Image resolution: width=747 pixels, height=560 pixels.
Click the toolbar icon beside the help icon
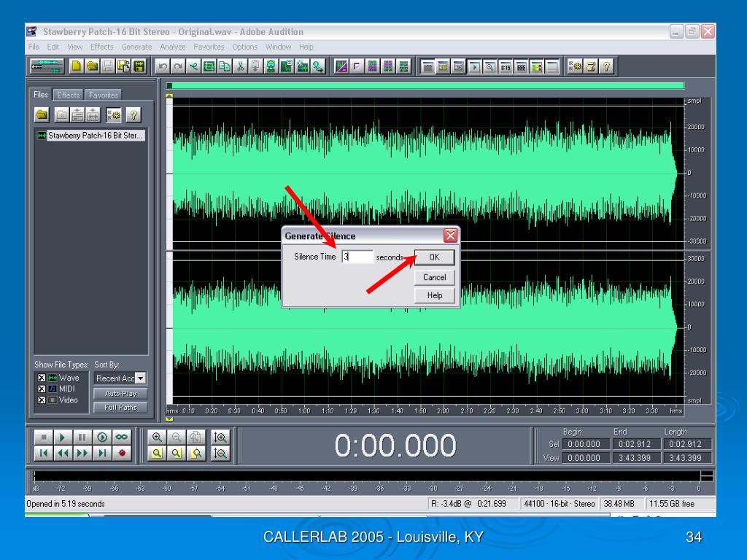[x=591, y=66]
